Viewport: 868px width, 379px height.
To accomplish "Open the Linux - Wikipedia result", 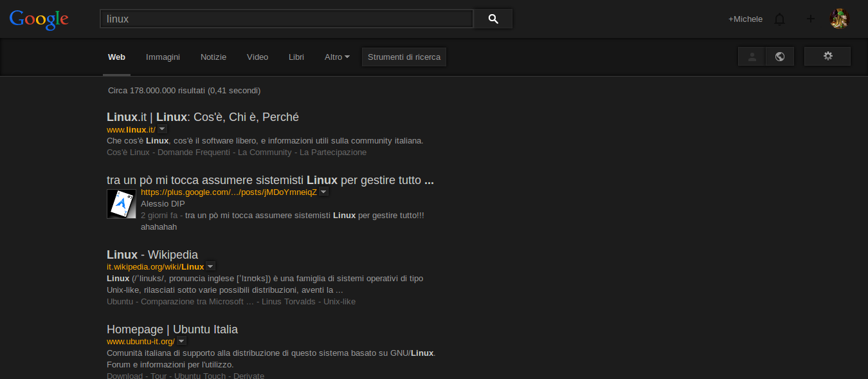I will (152, 255).
